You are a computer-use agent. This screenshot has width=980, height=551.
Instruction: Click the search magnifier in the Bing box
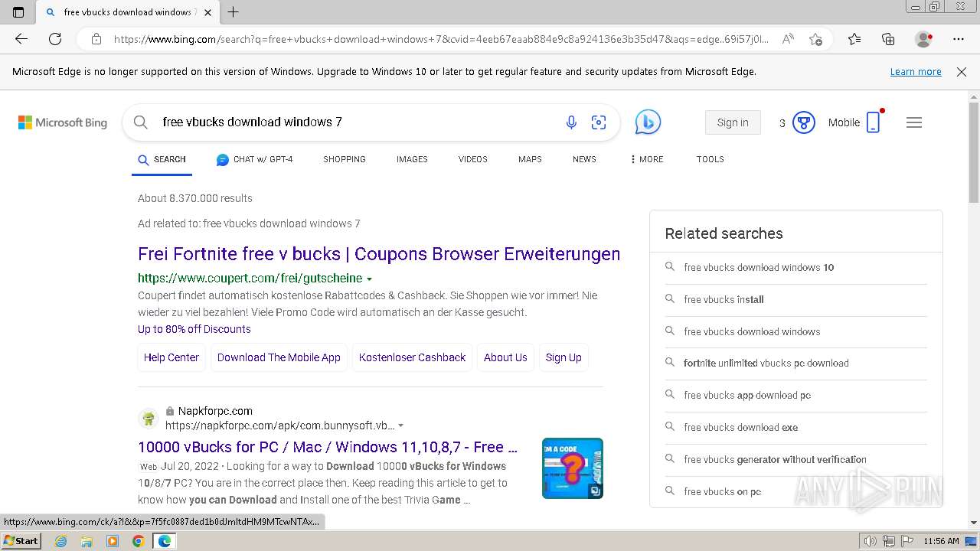coord(141,122)
